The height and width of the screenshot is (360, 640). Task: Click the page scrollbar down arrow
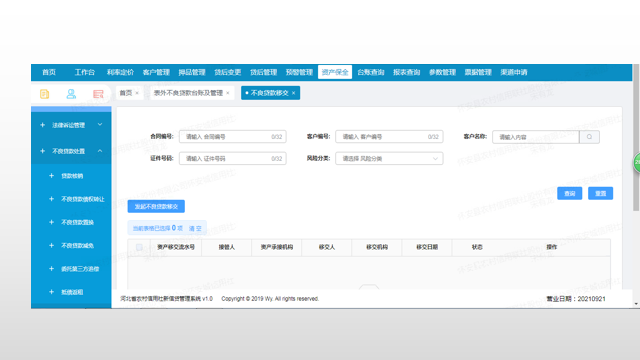point(636,304)
